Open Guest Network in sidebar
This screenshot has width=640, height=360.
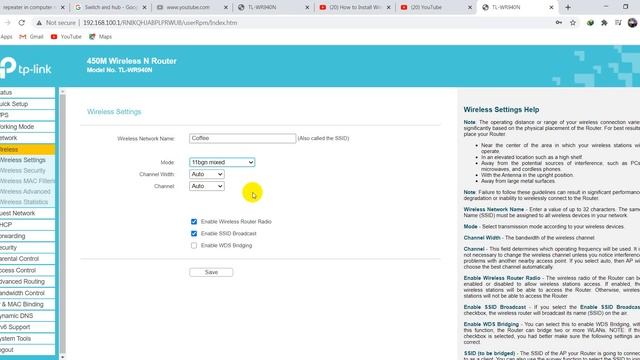[x=27, y=213]
